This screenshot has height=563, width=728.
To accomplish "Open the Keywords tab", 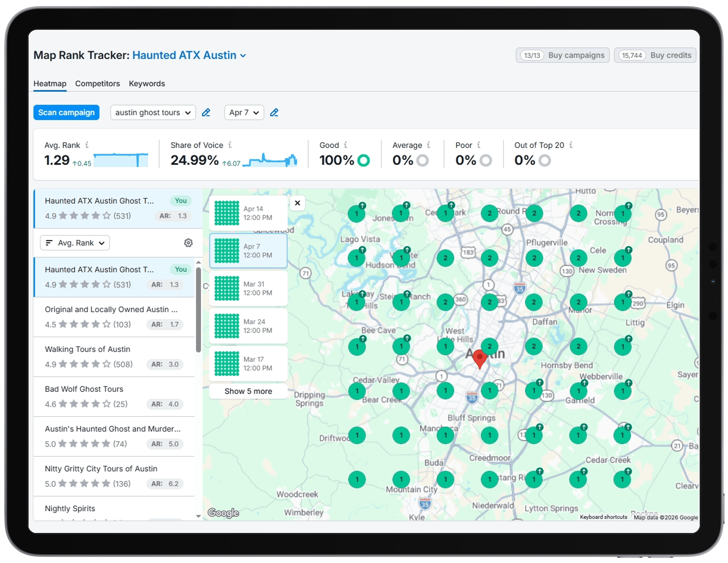I will point(147,84).
